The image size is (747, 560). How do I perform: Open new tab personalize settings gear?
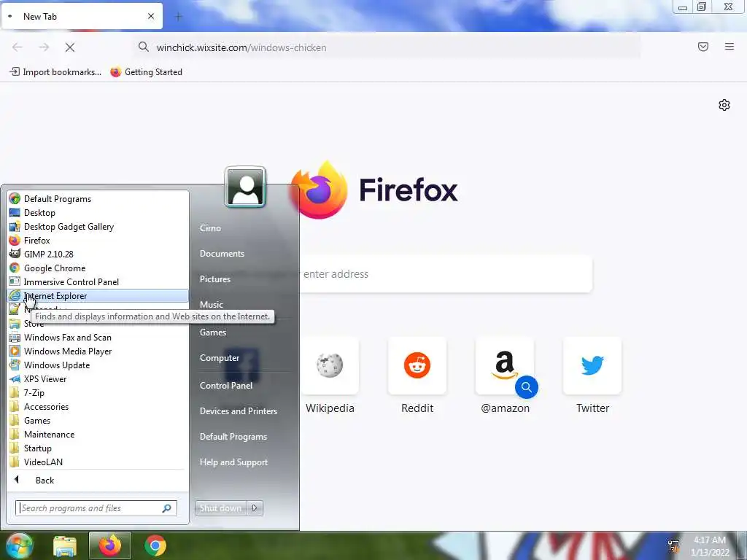(724, 105)
